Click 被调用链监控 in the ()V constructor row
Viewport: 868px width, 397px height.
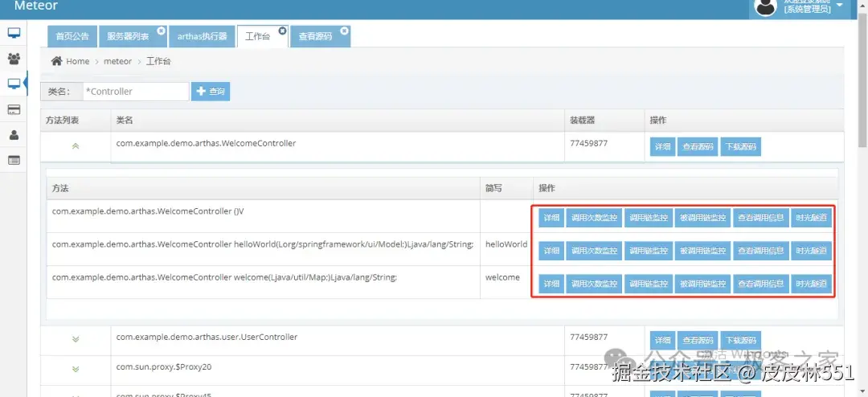point(702,218)
